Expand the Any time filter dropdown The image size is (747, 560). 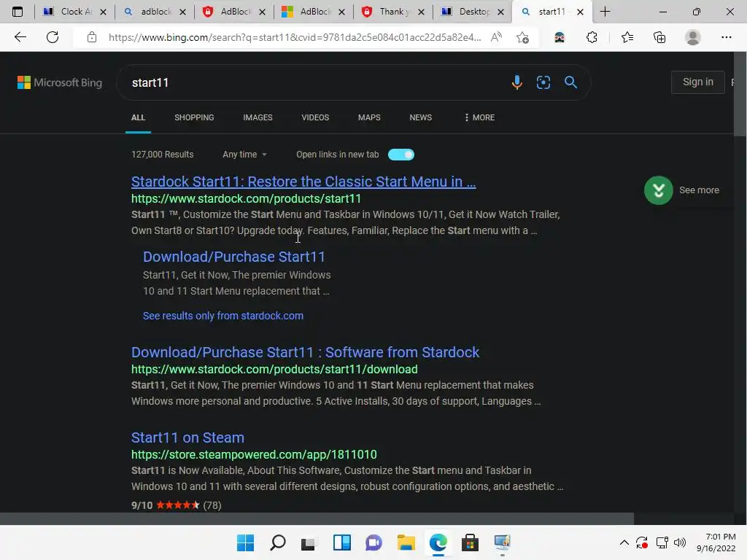244,155
